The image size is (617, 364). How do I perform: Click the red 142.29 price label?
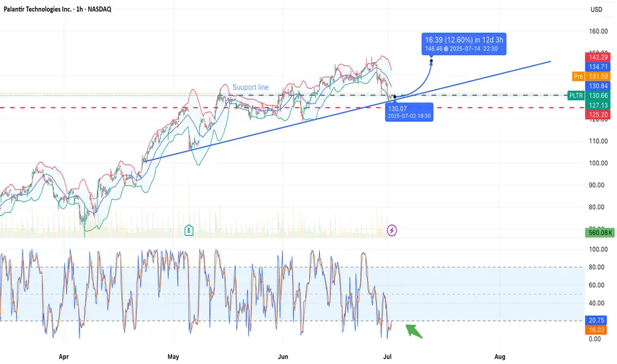pyautogui.click(x=598, y=57)
